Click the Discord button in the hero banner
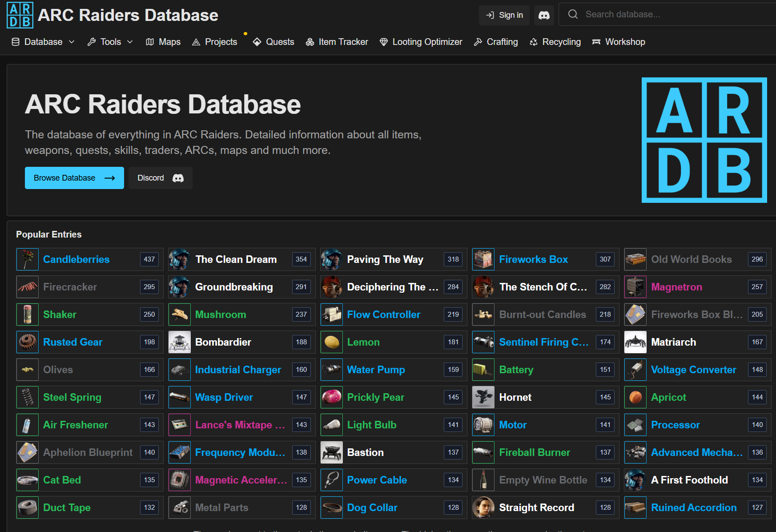776x532 pixels. coord(160,178)
